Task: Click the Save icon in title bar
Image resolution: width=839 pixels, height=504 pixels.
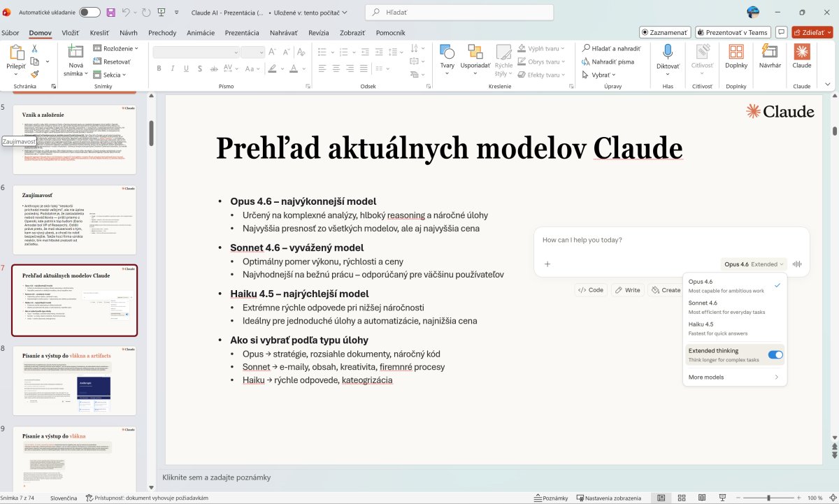Action: [111, 13]
